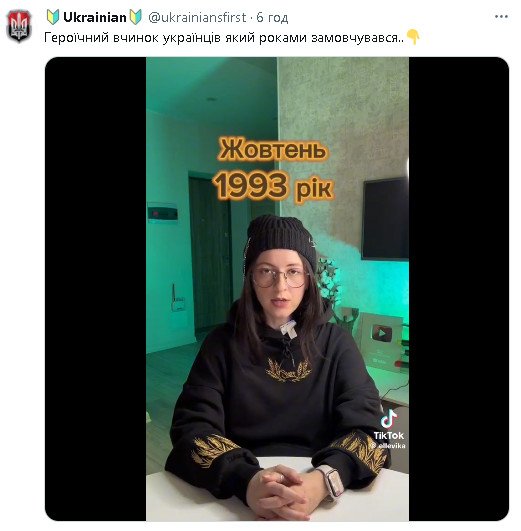Click the TikTok wordmark text on the video

(389, 435)
